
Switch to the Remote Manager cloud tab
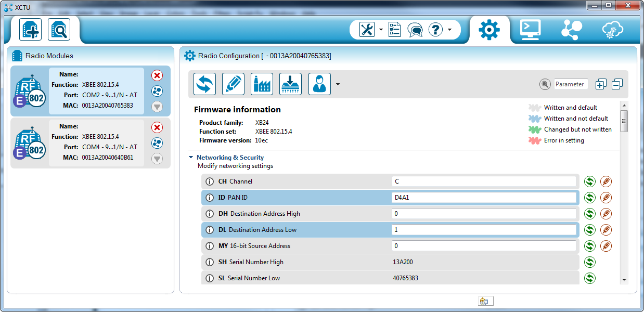[x=612, y=30]
